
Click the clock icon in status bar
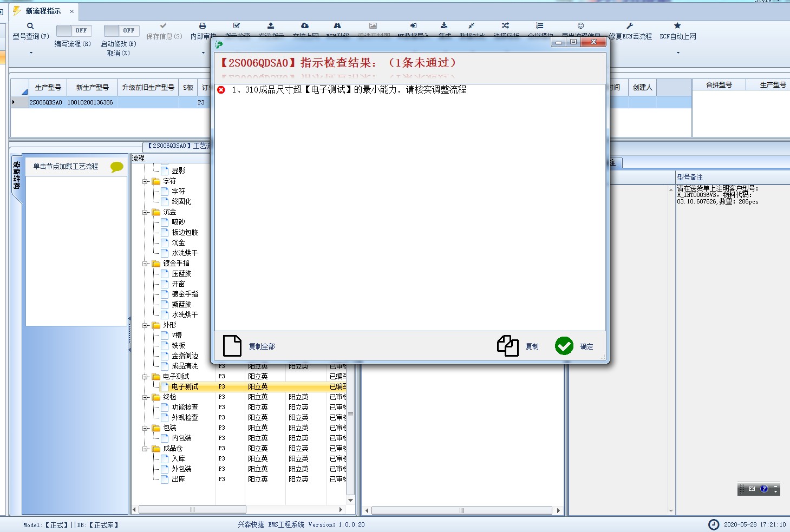click(714, 524)
